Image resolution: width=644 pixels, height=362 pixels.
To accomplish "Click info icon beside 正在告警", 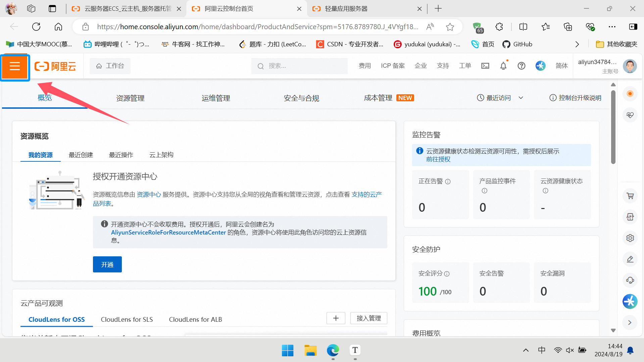I will (448, 182).
